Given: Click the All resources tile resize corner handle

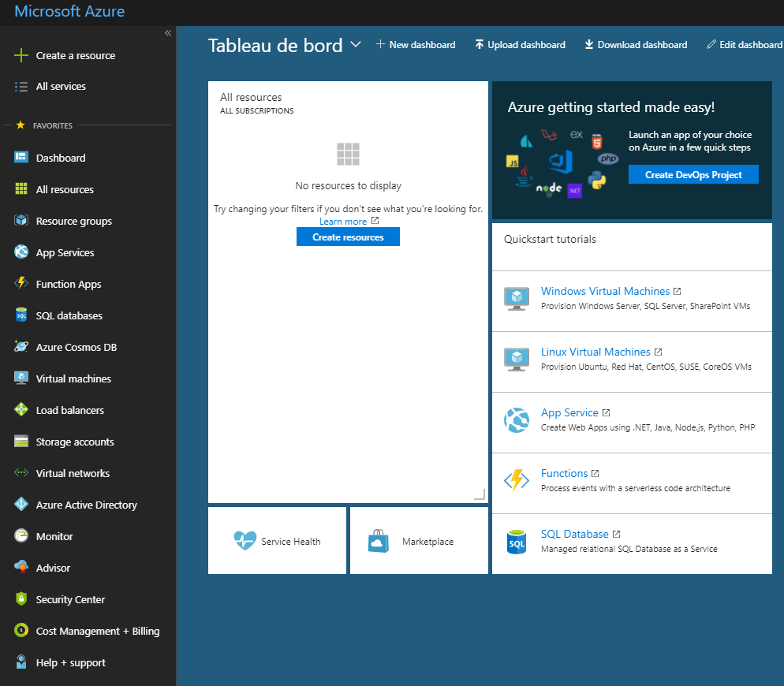Looking at the screenshot, I should (x=480, y=494).
